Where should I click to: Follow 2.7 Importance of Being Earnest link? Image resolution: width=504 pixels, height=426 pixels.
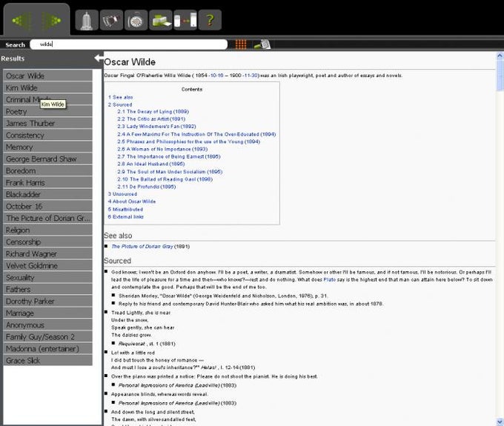point(169,156)
